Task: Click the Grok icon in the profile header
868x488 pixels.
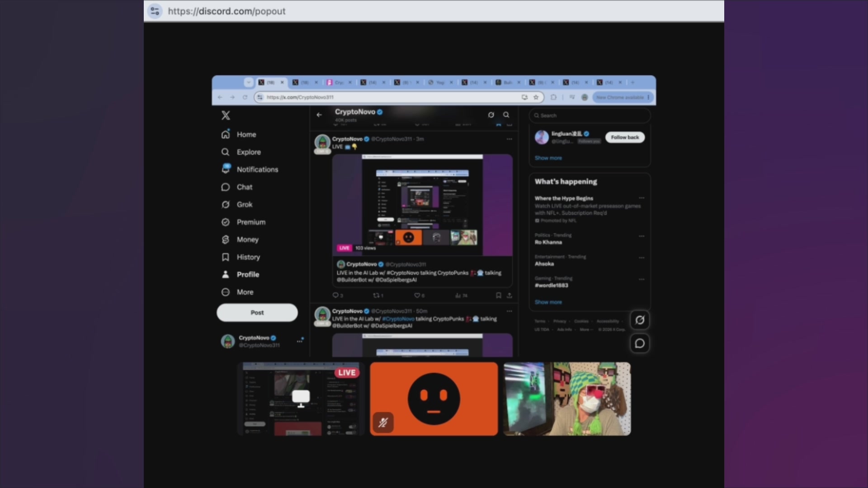Action: click(491, 115)
